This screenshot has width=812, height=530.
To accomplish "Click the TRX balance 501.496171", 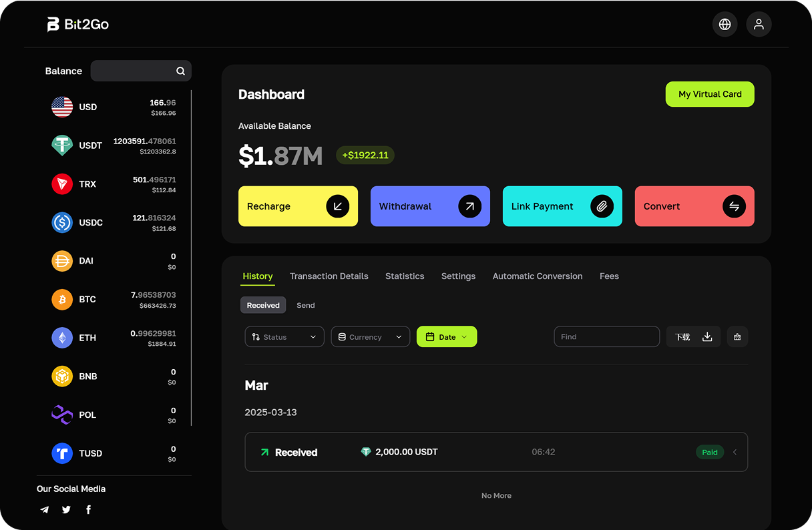I will pyautogui.click(x=154, y=180).
